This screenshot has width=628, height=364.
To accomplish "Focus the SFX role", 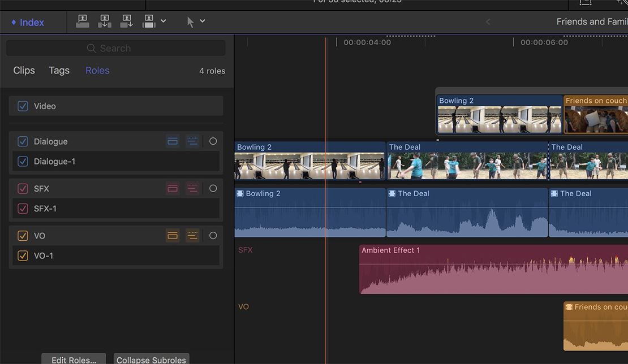I will (213, 188).
